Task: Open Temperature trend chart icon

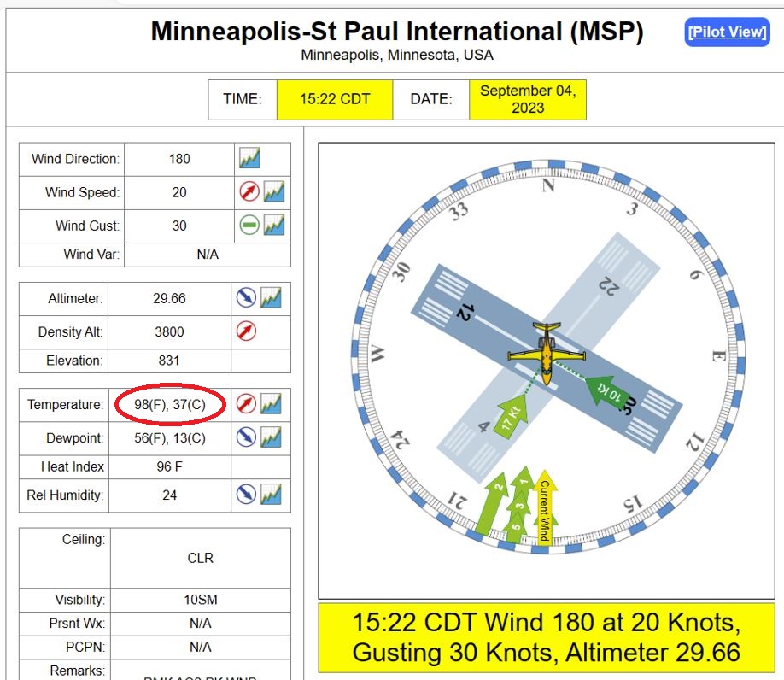Action: pyautogui.click(x=271, y=404)
